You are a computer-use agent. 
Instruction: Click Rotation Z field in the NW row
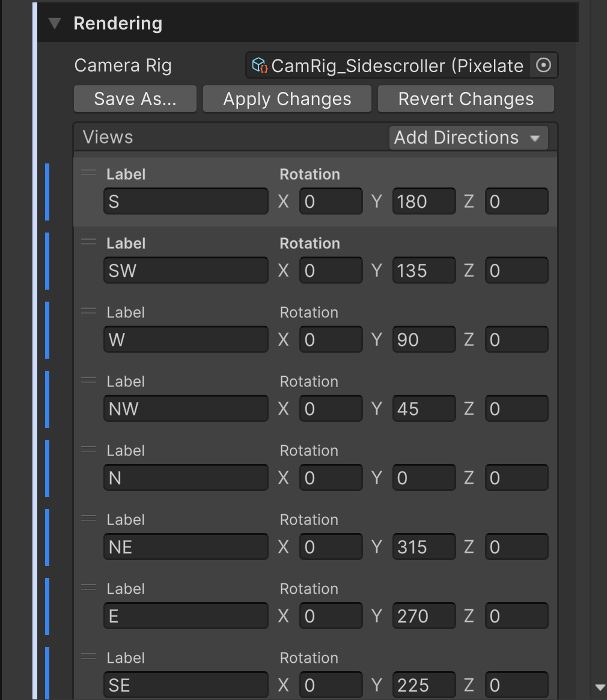click(517, 409)
